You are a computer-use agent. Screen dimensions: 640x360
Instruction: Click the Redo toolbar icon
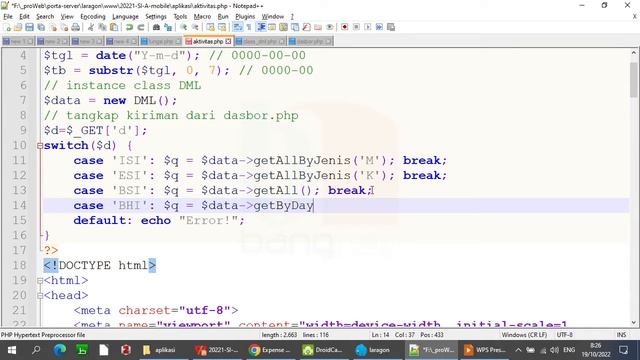141,27
